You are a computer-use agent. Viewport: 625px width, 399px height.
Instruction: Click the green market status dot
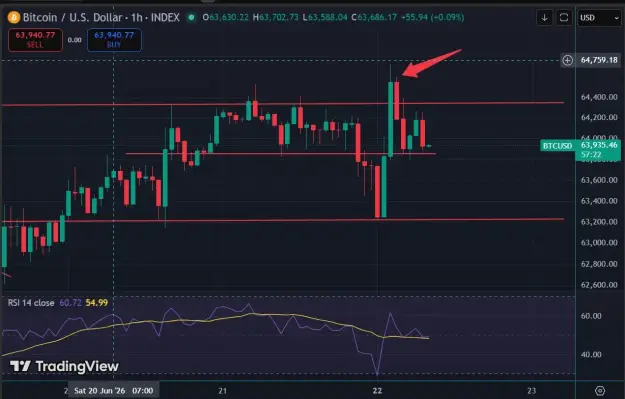point(192,18)
